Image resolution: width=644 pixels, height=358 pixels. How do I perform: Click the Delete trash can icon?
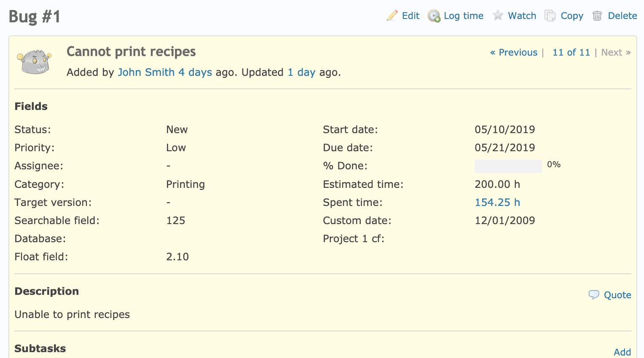coord(597,16)
